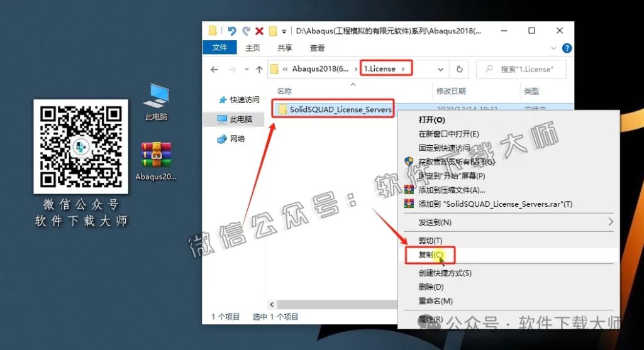This screenshot has height=350, width=644.
Task: Click the horizontal scrollbar left arrow
Action: 272,305
